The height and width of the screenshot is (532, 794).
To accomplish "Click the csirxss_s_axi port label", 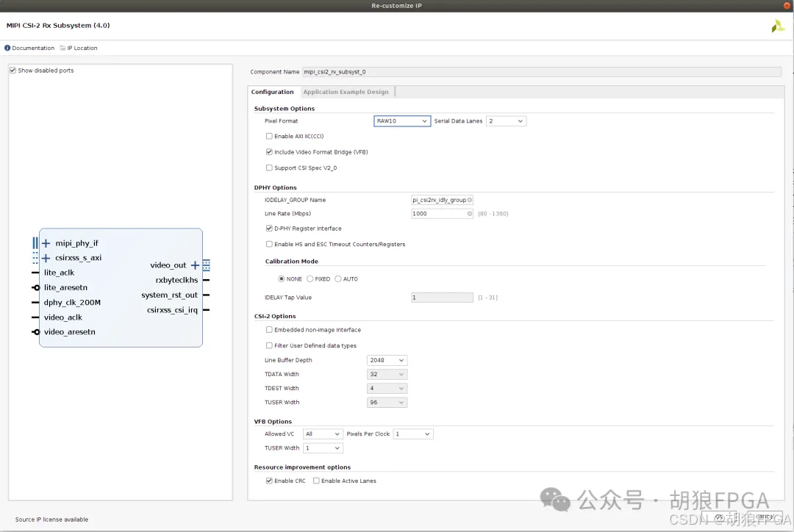I will [x=79, y=258].
